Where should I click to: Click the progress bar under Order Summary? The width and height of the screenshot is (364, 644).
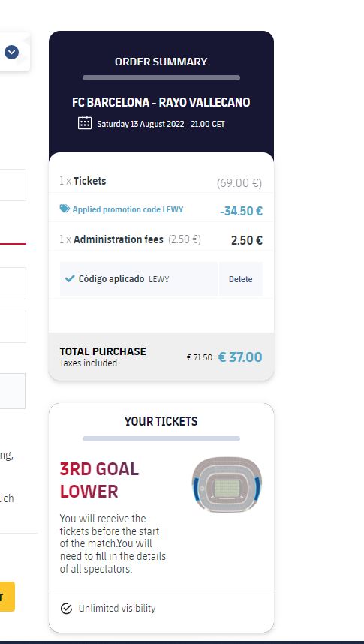click(x=161, y=77)
